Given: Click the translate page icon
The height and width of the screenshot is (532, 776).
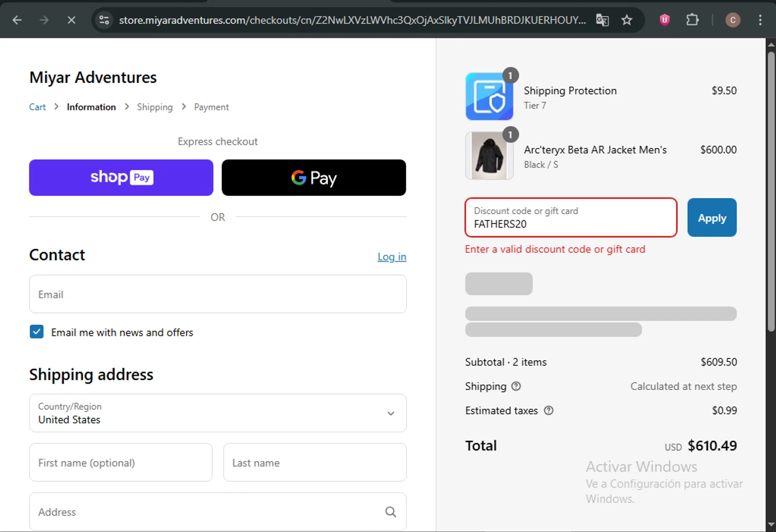Looking at the screenshot, I should pos(602,20).
